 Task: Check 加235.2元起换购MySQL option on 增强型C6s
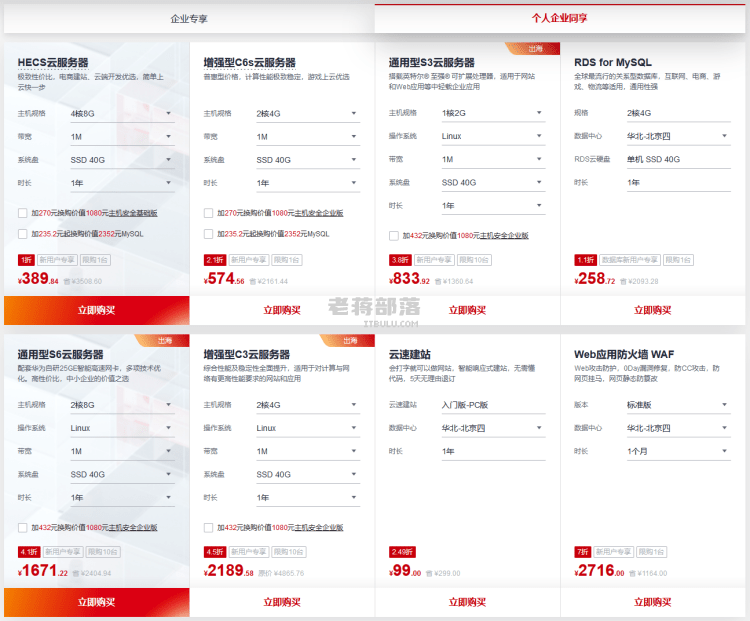click(x=208, y=234)
